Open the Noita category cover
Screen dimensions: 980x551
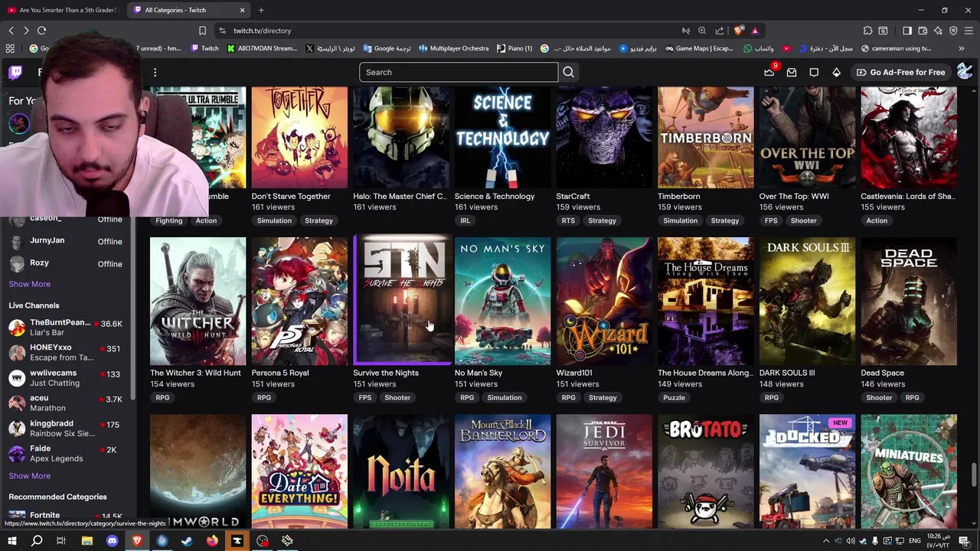[401, 471]
